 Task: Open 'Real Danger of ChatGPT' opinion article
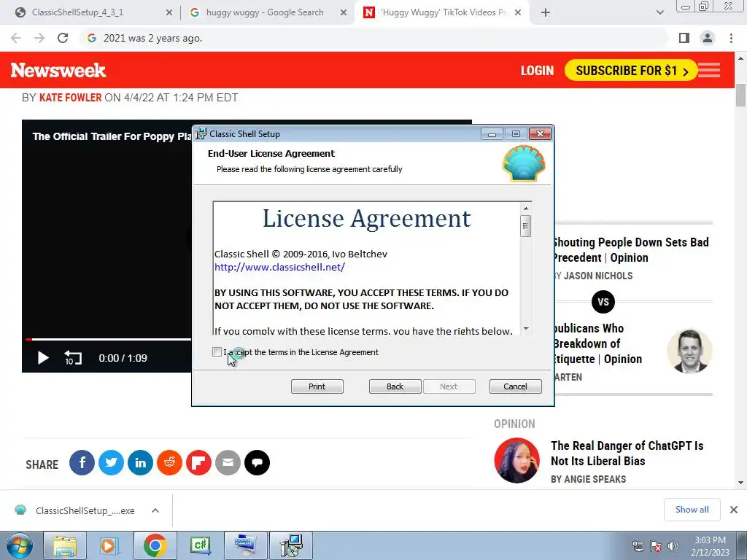(627, 454)
